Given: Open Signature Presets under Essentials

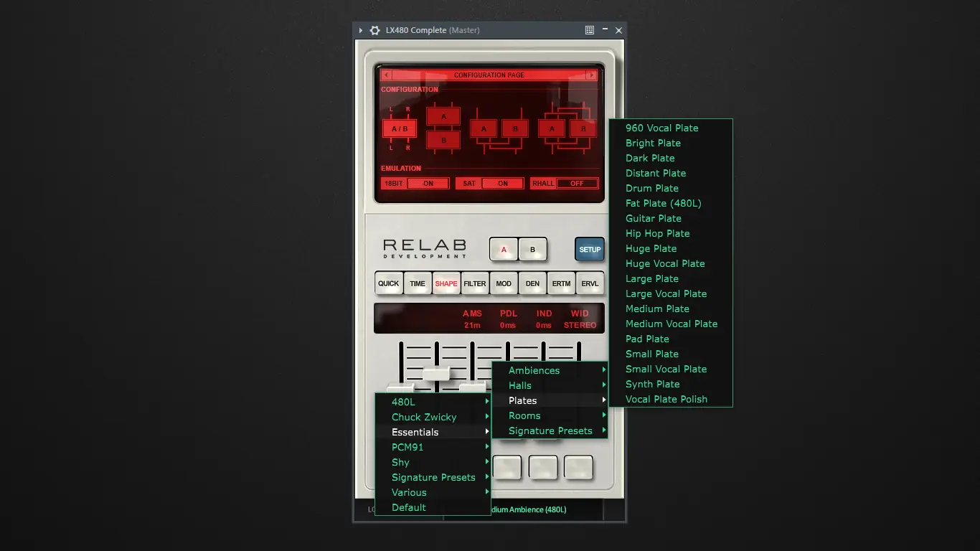Looking at the screenshot, I should 550,430.
